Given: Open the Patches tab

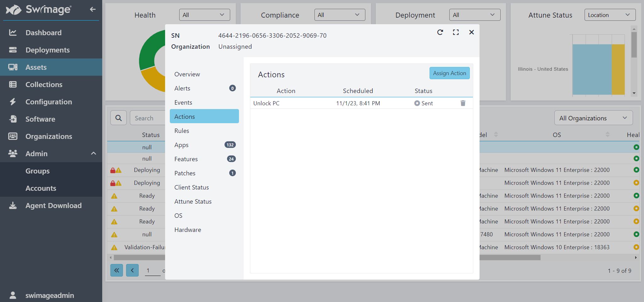Looking at the screenshot, I should [204, 173].
